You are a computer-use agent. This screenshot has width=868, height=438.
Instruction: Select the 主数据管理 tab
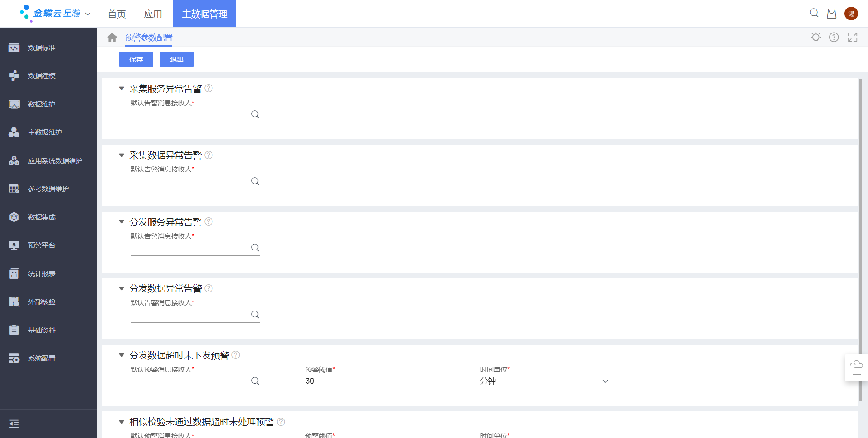pos(204,14)
